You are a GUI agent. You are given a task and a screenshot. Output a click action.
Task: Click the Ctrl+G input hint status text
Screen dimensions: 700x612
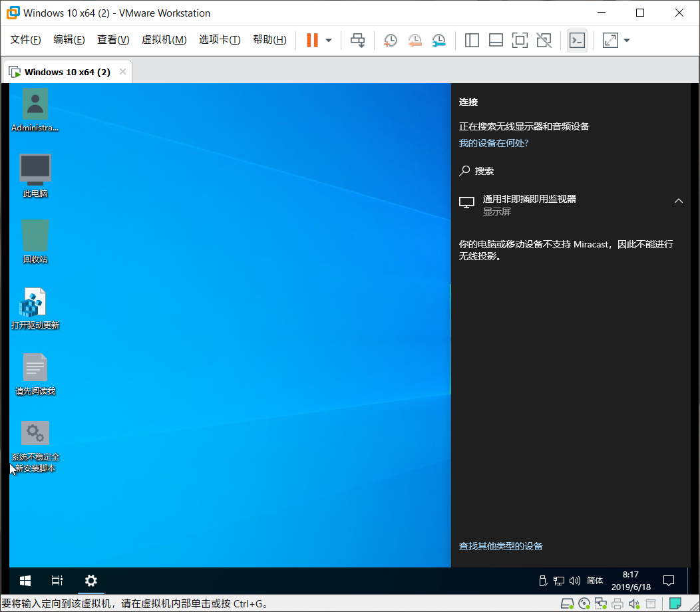click(135, 604)
